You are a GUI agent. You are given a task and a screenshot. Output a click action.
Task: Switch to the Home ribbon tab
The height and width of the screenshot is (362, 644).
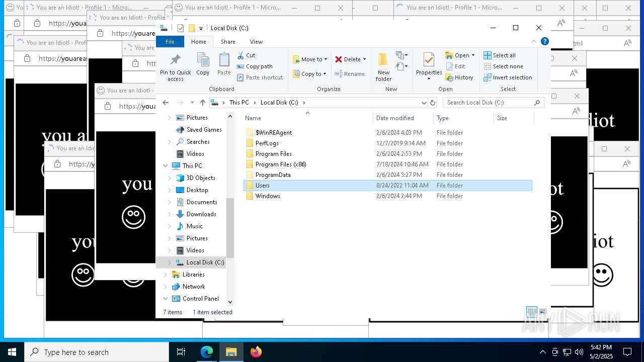click(199, 42)
